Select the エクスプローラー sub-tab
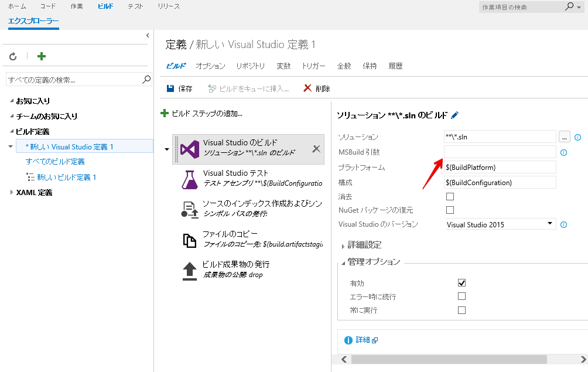Image resolution: width=588 pixels, height=372 pixels. 33,21
